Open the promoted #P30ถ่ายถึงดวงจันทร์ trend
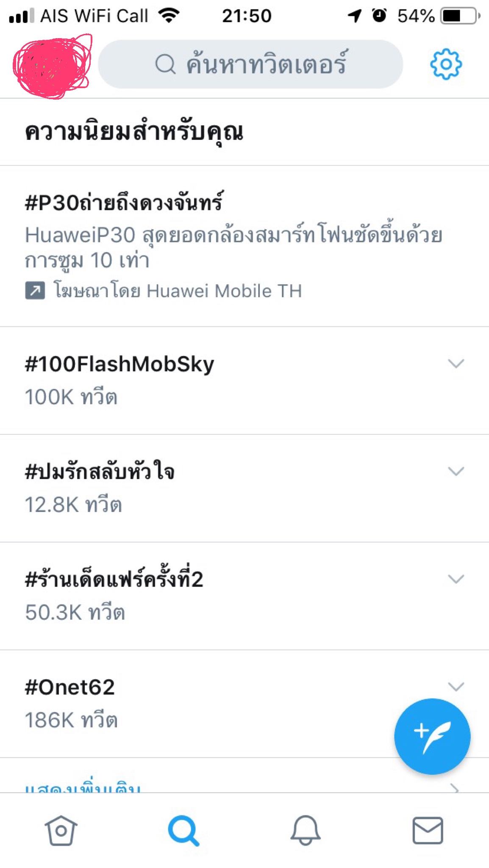This screenshot has height=868, width=489. [x=244, y=246]
